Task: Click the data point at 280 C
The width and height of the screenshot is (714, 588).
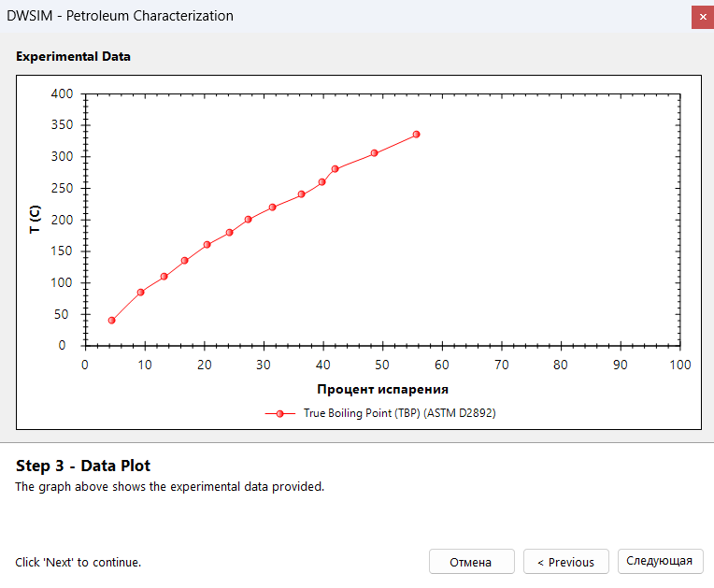Action: pyautogui.click(x=336, y=169)
